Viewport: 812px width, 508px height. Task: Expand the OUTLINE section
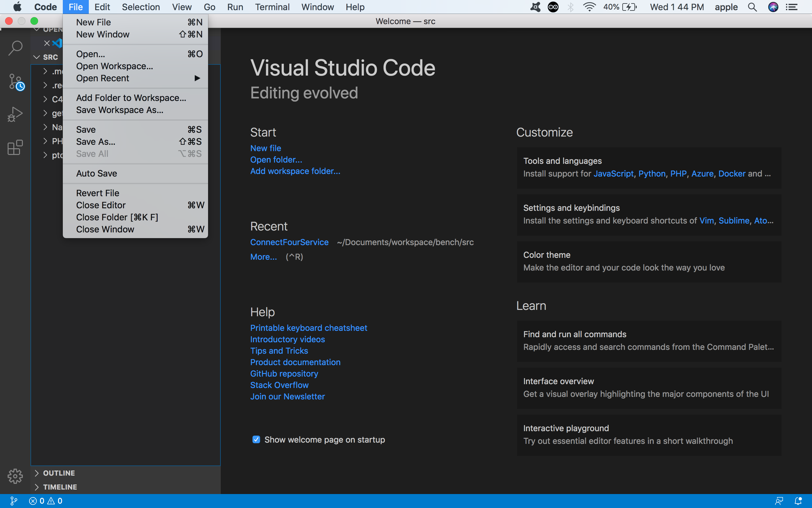pyautogui.click(x=37, y=473)
